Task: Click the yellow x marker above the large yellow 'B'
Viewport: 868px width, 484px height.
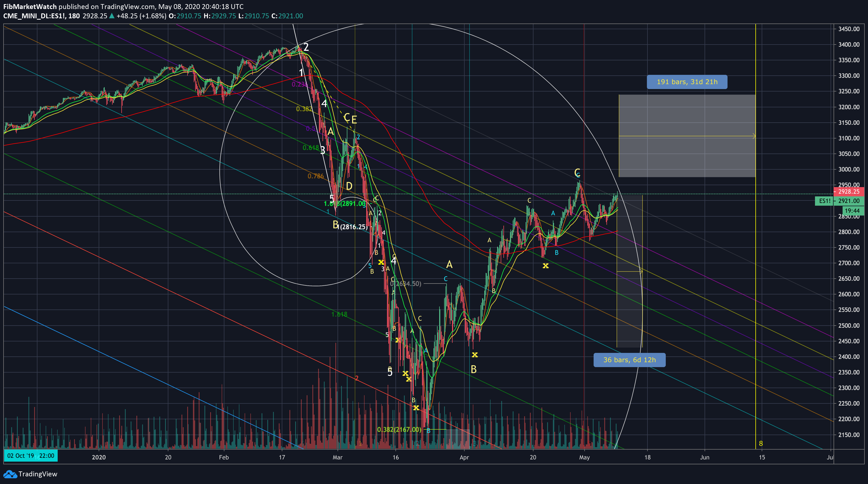Action: tap(475, 355)
